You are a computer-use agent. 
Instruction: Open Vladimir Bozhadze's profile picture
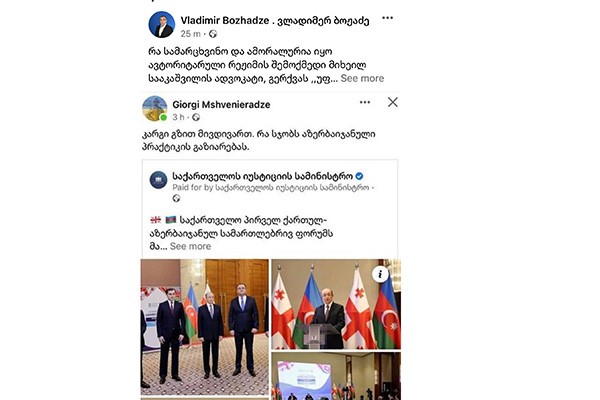161,24
